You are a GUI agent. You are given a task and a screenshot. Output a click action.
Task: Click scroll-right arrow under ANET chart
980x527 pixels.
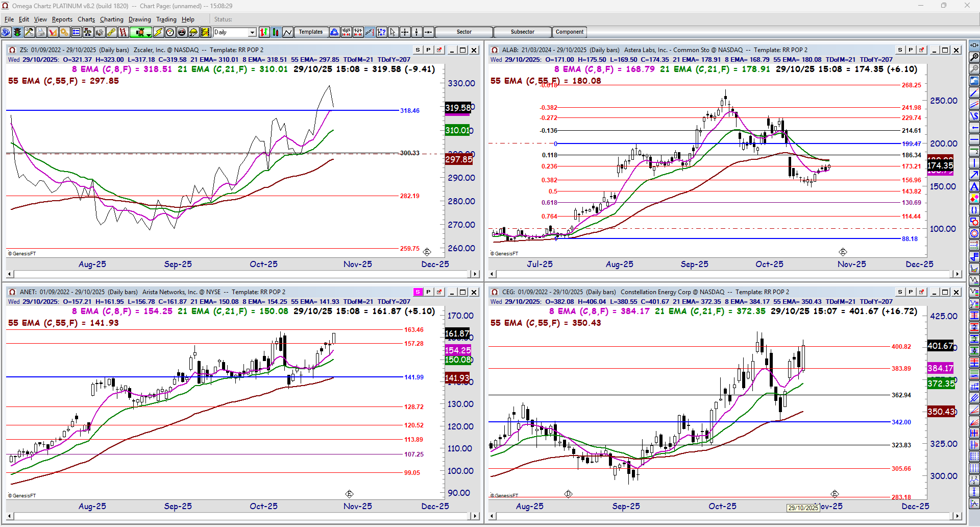click(x=475, y=516)
